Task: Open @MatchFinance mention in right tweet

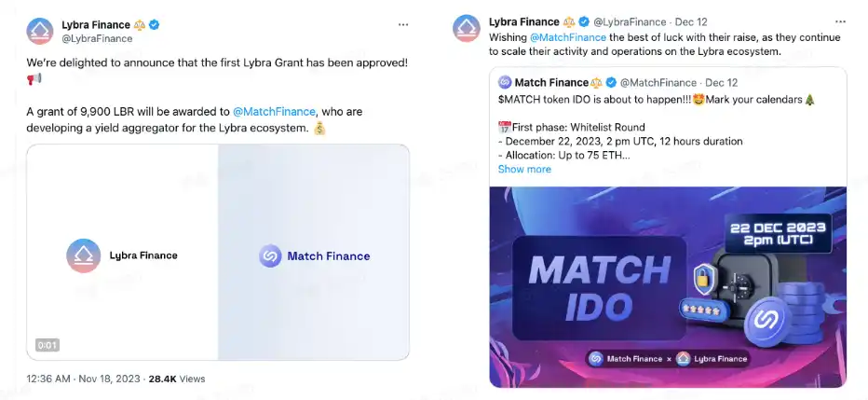Action: [x=567, y=36]
